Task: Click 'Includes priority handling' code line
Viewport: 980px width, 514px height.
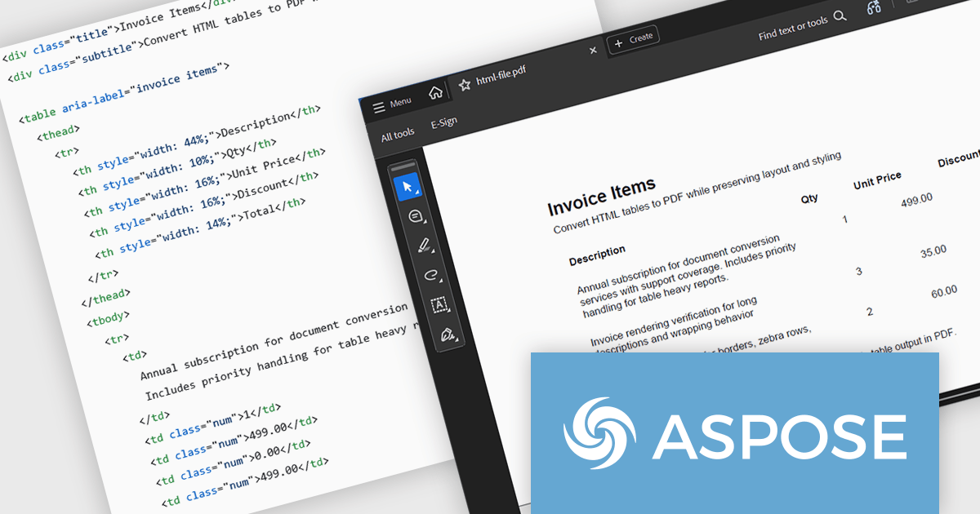Action: coord(282,360)
